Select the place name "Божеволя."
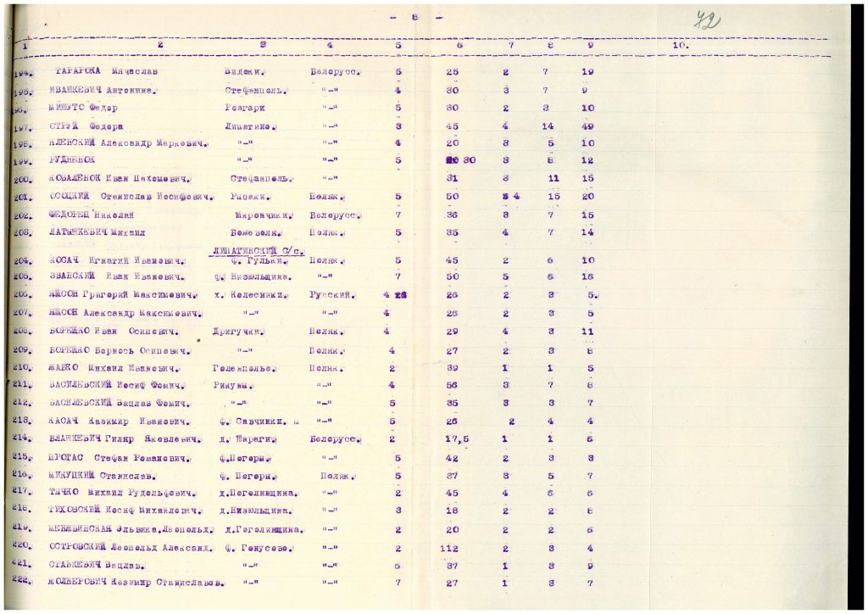Viewport: 868px width, 614px height. pyautogui.click(x=256, y=232)
